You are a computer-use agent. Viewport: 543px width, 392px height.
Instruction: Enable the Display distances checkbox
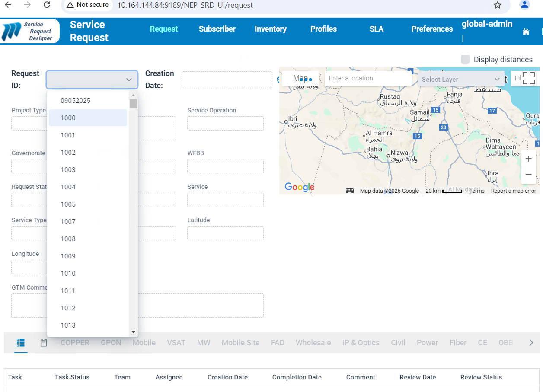point(465,60)
